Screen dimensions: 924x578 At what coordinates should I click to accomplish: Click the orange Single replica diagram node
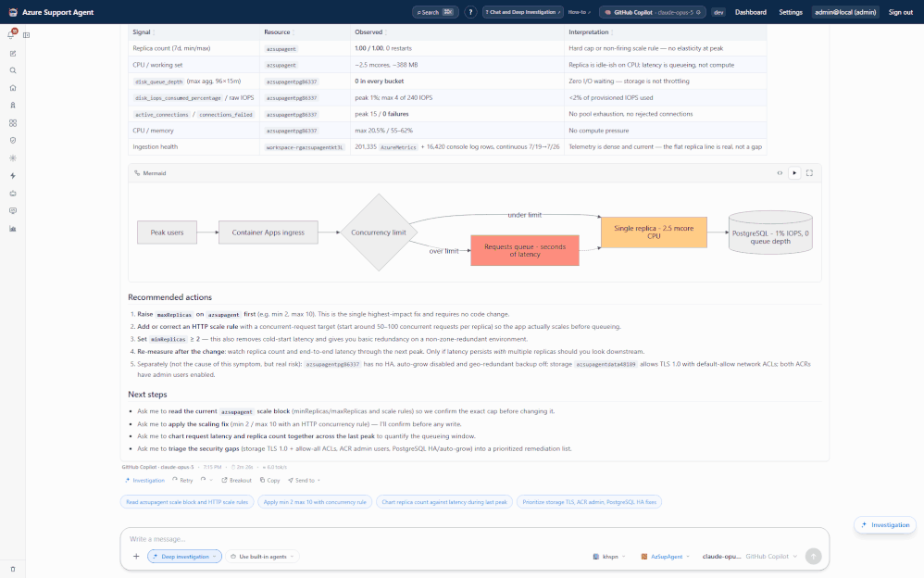[x=654, y=232]
